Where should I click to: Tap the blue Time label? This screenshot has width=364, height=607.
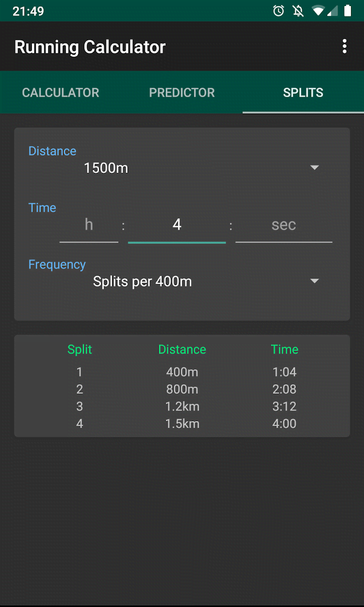(x=42, y=208)
